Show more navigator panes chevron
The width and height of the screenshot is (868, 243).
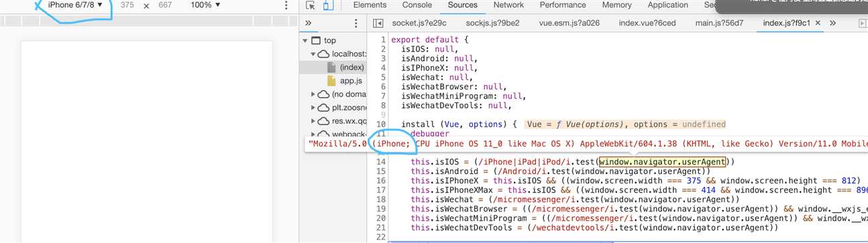(308, 23)
